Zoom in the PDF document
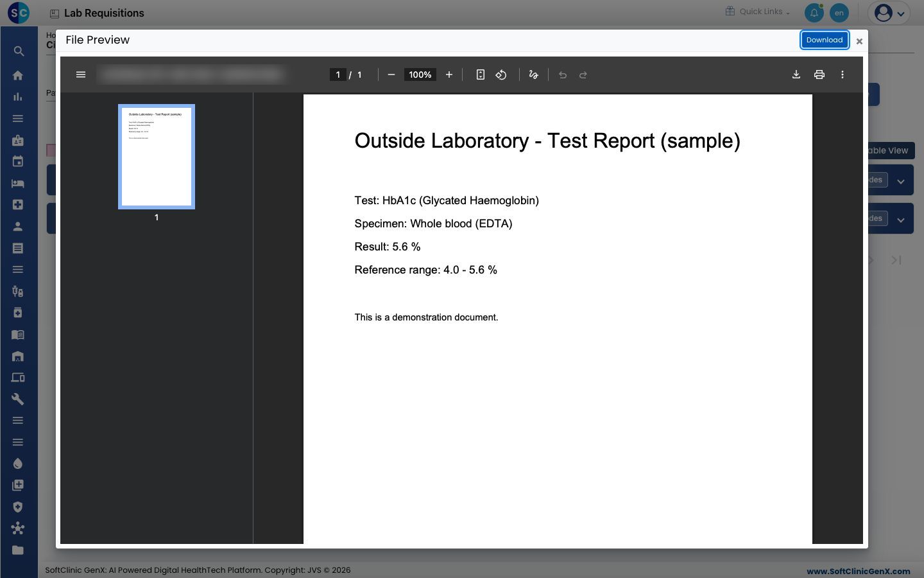This screenshot has width=924, height=578. 449,74
